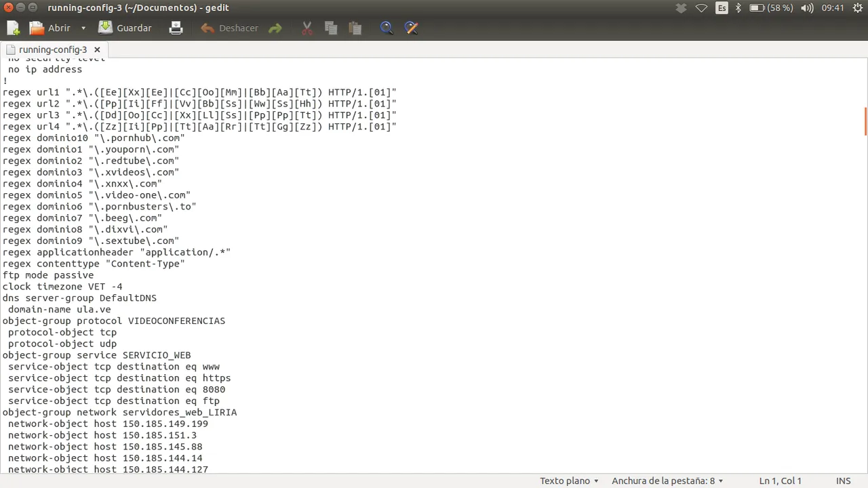Viewport: 868px width, 488px height.
Task: Print the document using printer icon
Action: [176, 28]
